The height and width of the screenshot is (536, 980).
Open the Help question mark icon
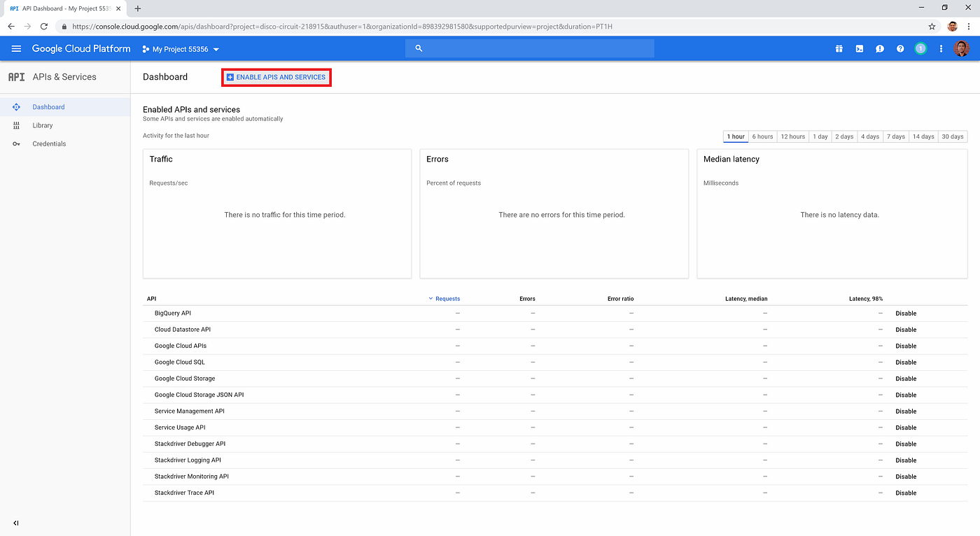pos(900,48)
